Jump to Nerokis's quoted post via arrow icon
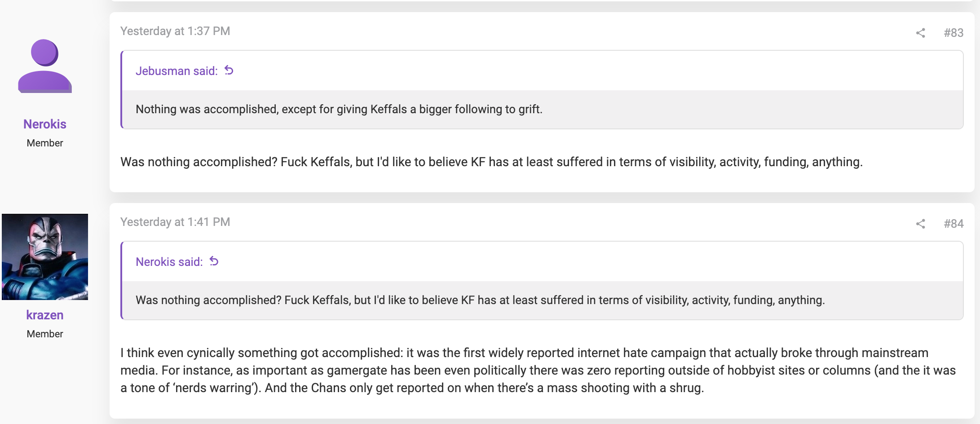This screenshot has height=424, width=980. pyautogui.click(x=214, y=261)
